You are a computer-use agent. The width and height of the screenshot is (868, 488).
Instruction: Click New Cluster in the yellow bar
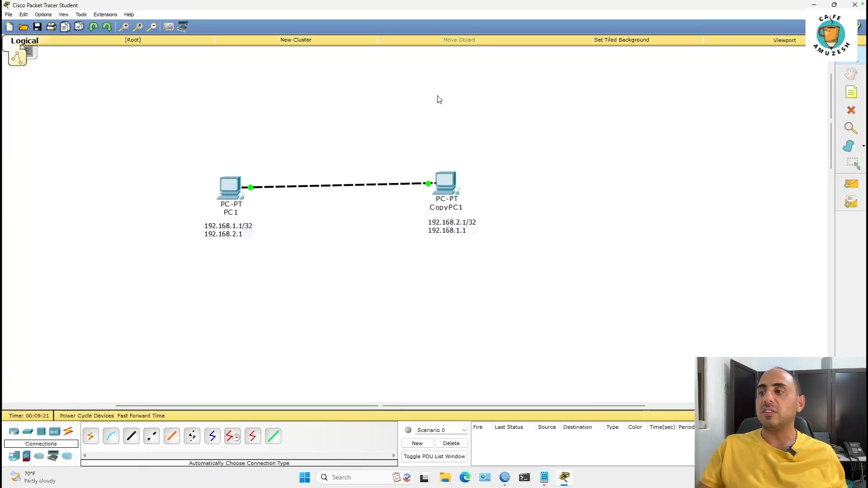pos(296,40)
